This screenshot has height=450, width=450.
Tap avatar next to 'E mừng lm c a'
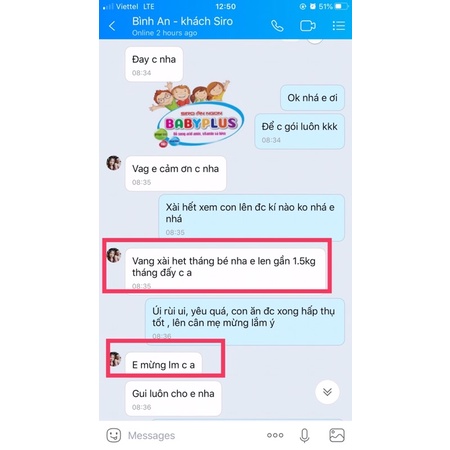tap(115, 359)
